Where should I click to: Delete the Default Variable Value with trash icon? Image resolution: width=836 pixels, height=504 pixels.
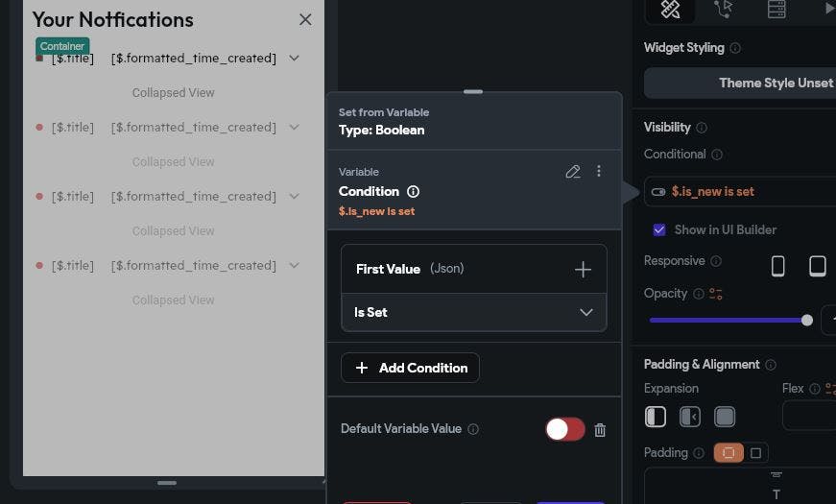tap(600, 430)
